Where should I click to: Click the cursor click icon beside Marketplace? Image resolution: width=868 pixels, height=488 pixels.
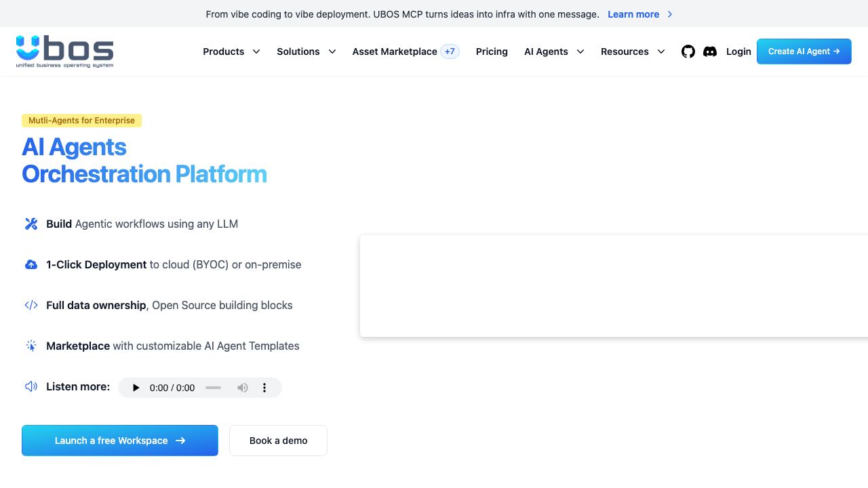31,346
